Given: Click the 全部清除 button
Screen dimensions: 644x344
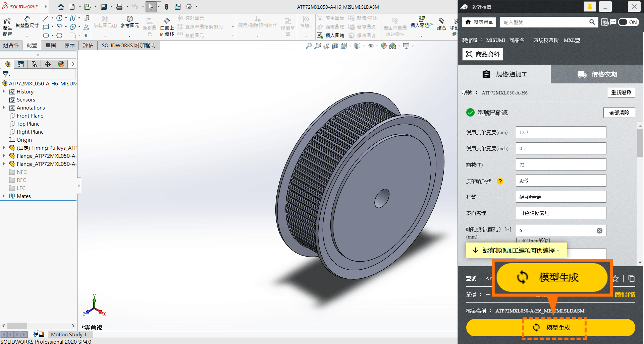Looking at the screenshot, I should point(619,113).
